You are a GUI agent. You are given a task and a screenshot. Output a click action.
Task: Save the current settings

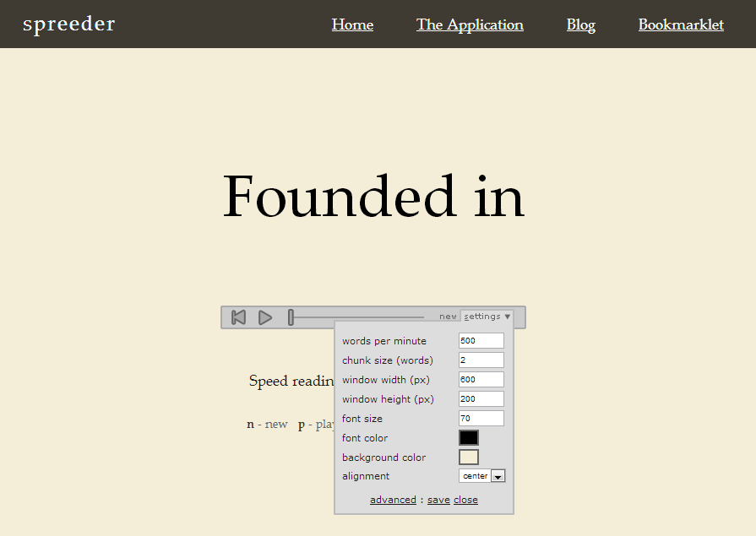pyautogui.click(x=438, y=499)
